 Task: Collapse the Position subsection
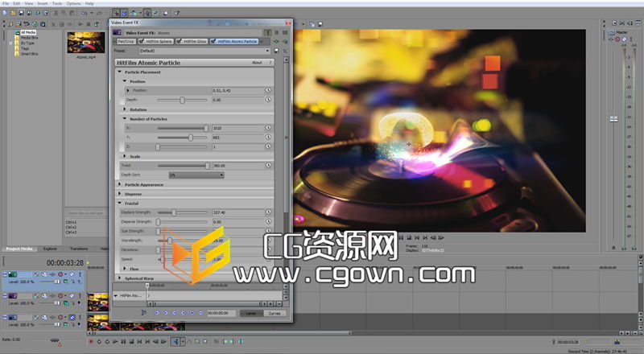pyautogui.click(x=125, y=81)
